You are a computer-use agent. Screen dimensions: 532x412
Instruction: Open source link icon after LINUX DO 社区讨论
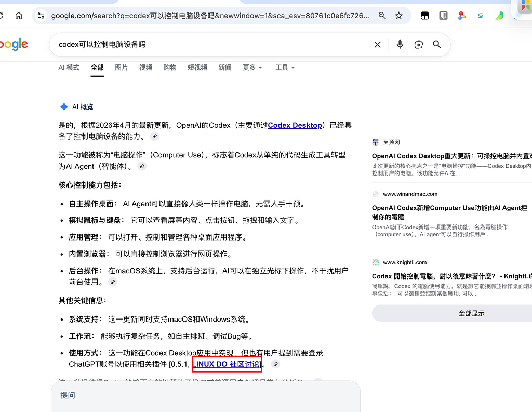(x=276, y=364)
